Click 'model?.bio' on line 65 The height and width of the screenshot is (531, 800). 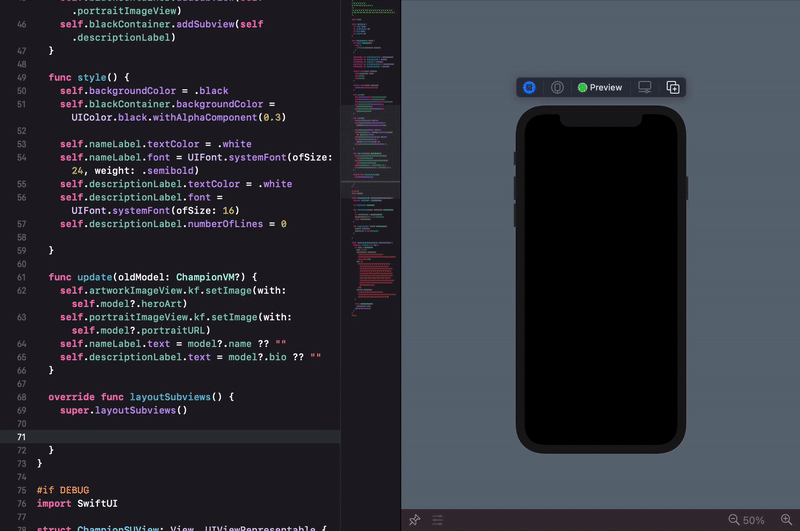tap(257, 357)
